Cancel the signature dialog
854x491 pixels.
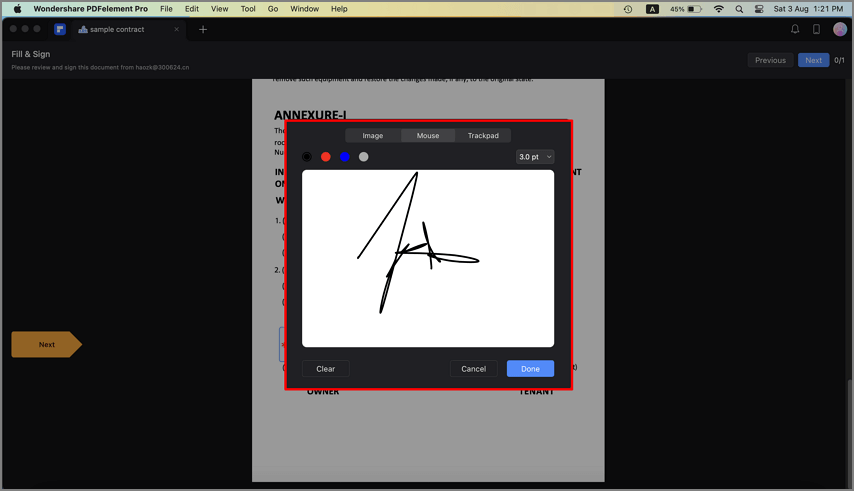(473, 369)
